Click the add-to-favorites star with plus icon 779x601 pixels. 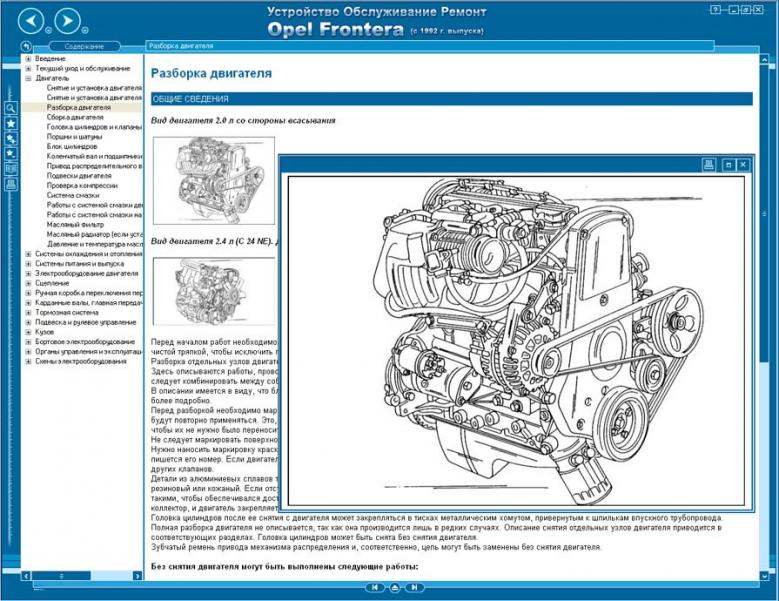coord(11,139)
